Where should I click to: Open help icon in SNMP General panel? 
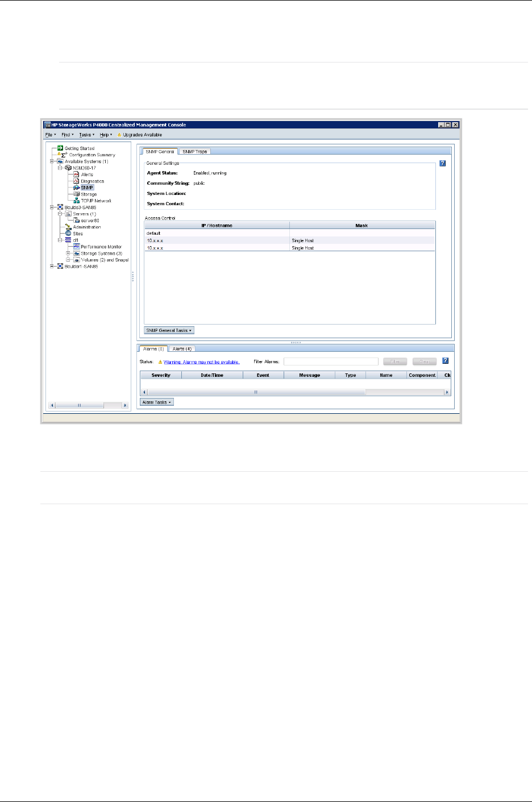coord(442,164)
